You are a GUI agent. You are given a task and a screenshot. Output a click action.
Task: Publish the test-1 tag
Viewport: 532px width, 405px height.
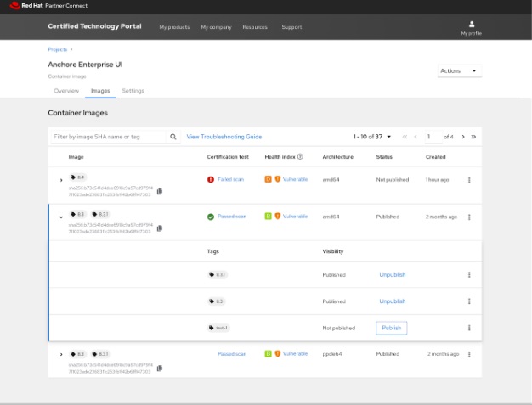[x=391, y=328]
